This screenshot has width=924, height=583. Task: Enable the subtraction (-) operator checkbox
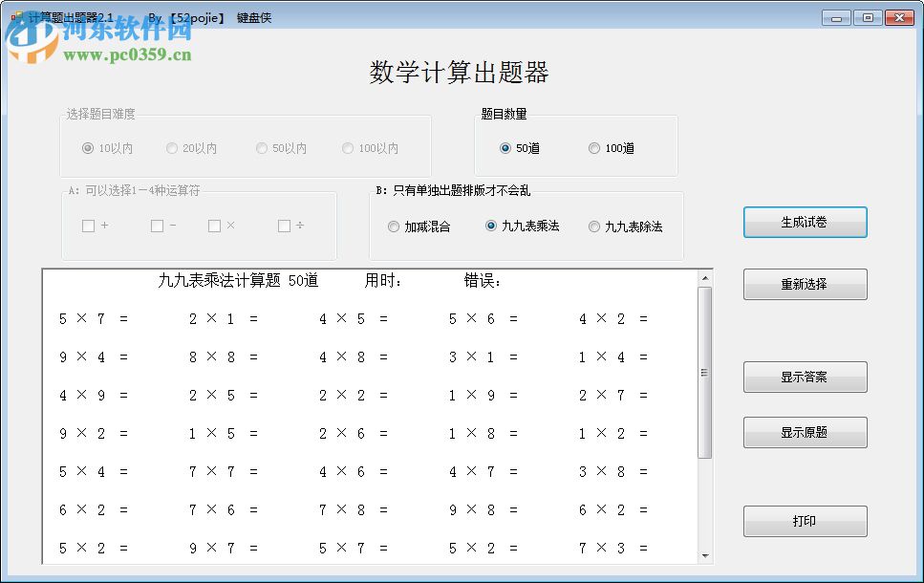[x=155, y=226]
